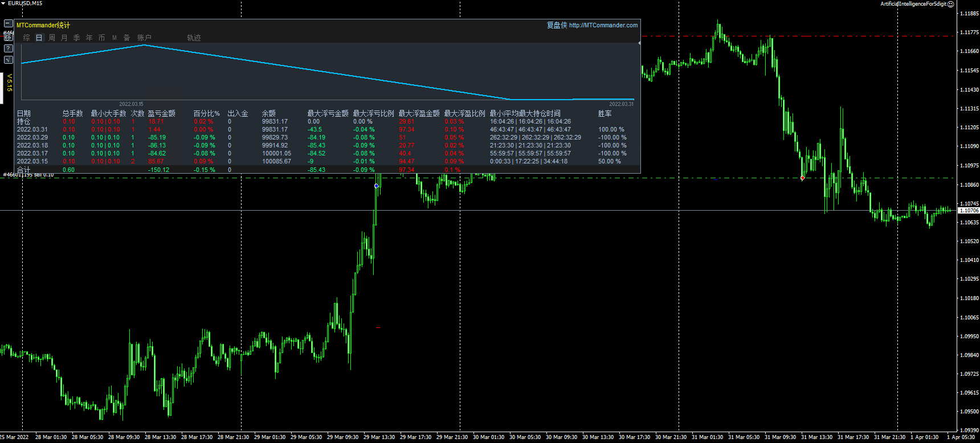The image size is (980, 443).
Task: Click the blue trade entry arrow marker
Action: [x=376, y=186]
